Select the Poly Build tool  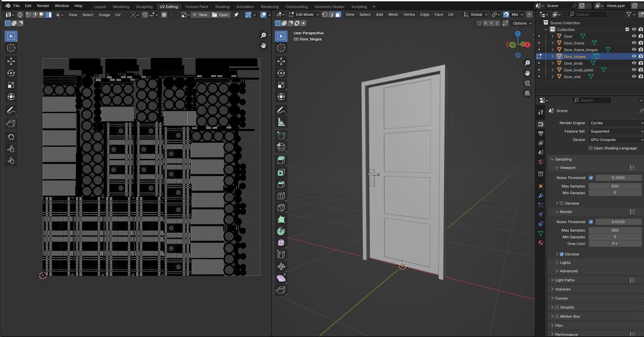click(x=281, y=220)
